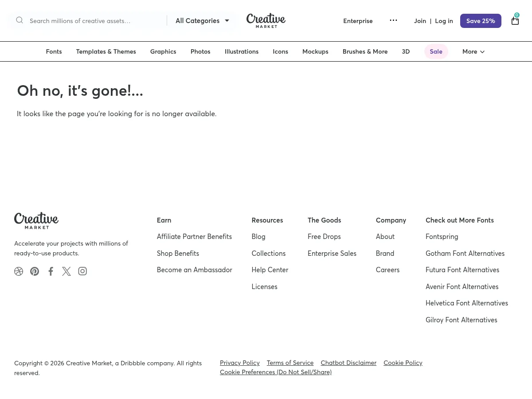
Task: Open the Pinterest social icon
Action: [35, 271]
